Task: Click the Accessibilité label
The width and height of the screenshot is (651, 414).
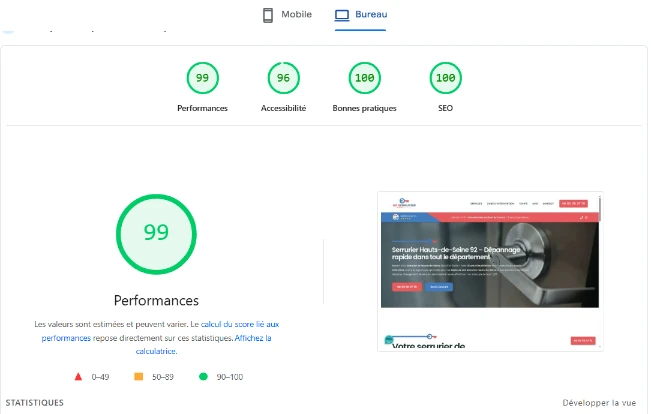Action: (x=283, y=108)
